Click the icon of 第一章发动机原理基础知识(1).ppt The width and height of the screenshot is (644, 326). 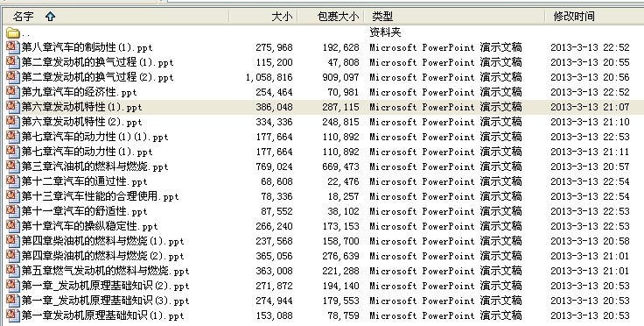13,315
